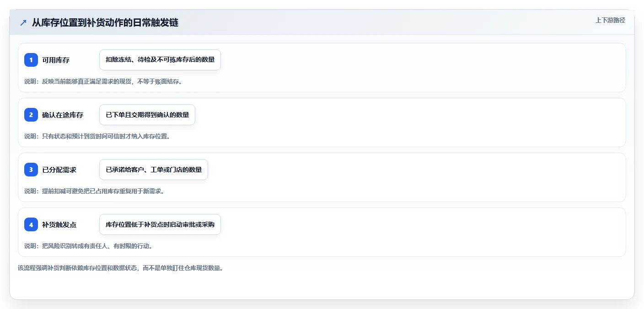Click the note starting 说明：只有状态和预计到货时间
Image resolution: width=644 pixels, height=309 pixels.
click(97, 136)
